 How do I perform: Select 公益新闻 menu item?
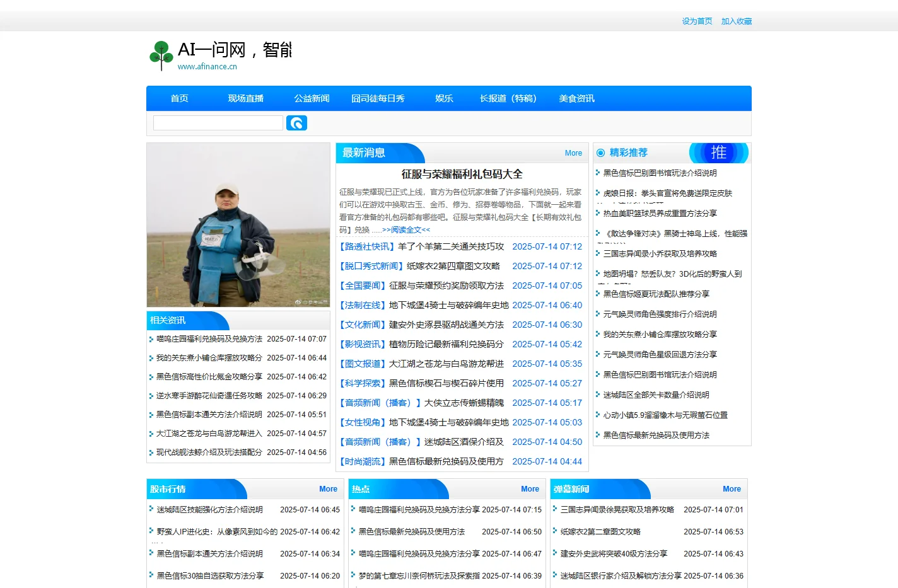(312, 98)
